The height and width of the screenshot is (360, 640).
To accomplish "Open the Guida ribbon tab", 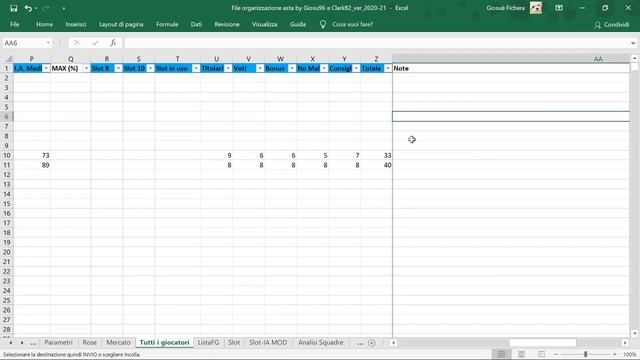I will (x=298, y=24).
